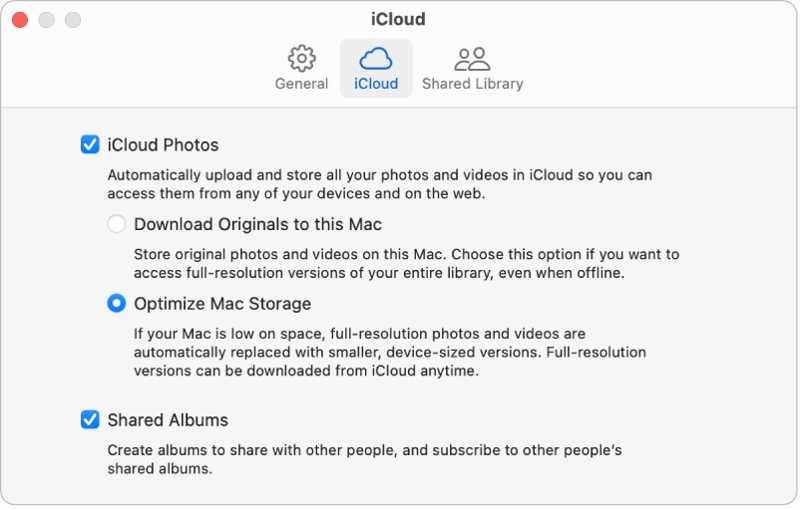Click the iCloud window title
The image size is (800, 510).
tap(399, 19)
